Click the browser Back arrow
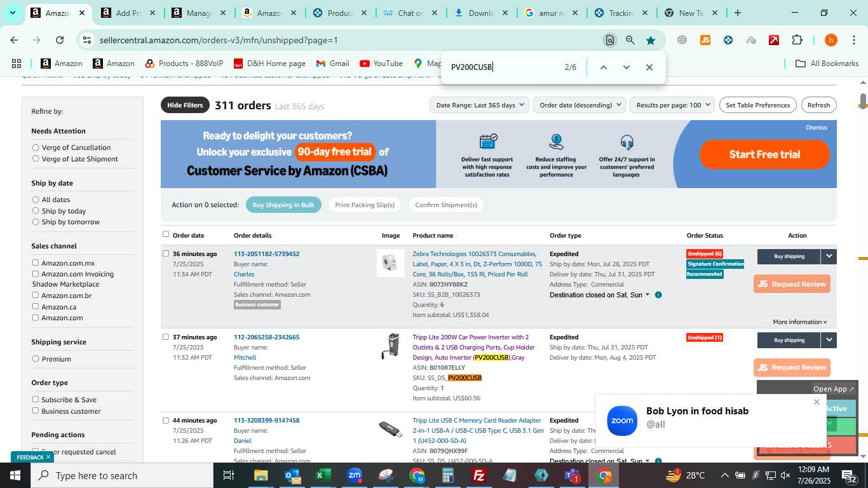This screenshot has width=868, height=488. (x=14, y=40)
